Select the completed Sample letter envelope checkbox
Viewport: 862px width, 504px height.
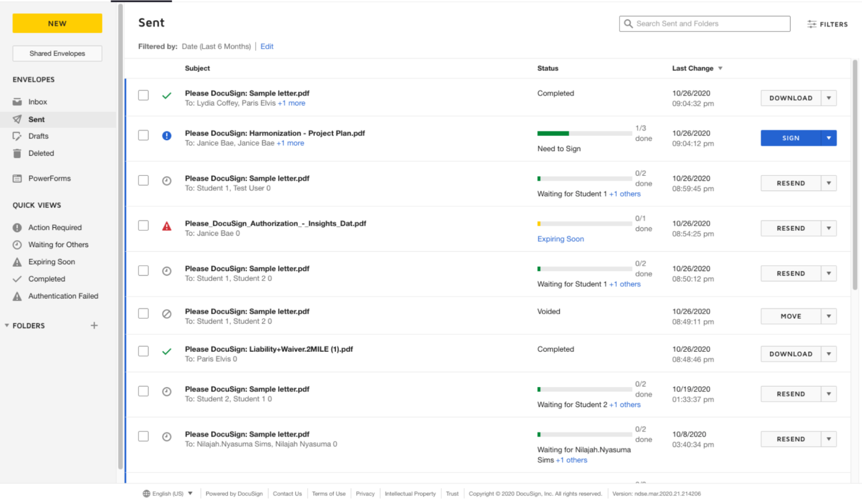tap(143, 95)
